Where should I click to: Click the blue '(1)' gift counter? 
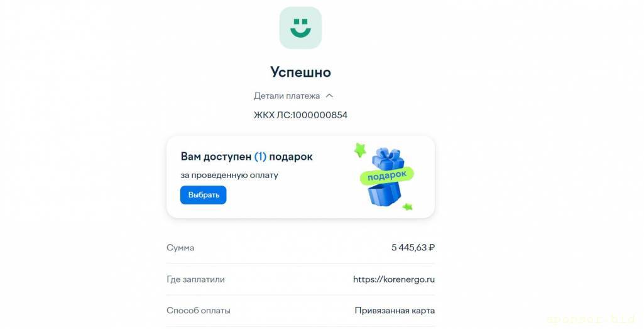(x=260, y=157)
